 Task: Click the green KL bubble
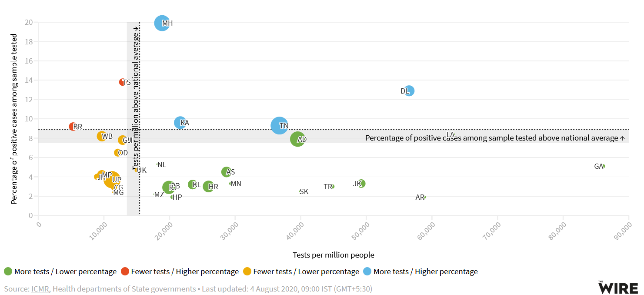[x=192, y=184]
